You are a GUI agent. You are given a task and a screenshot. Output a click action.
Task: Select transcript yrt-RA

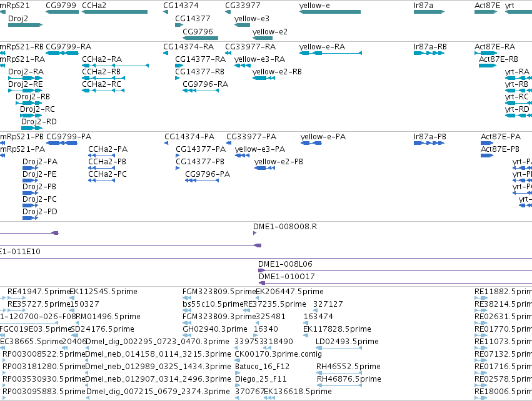click(518, 72)
